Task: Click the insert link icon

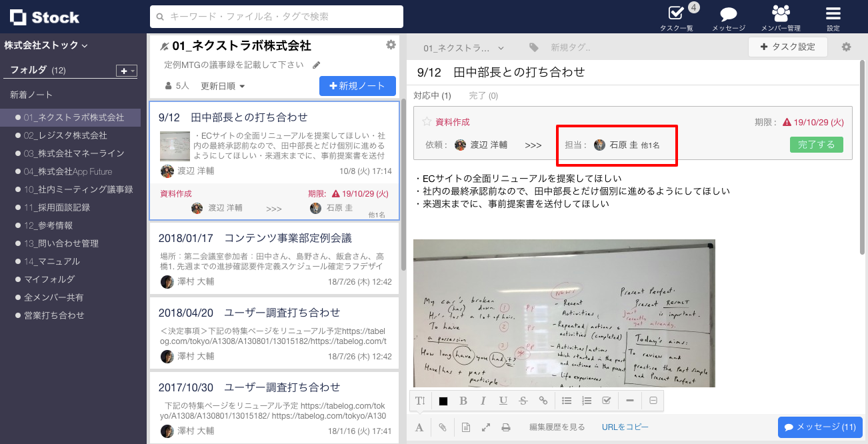Action: tap(543, 400)
